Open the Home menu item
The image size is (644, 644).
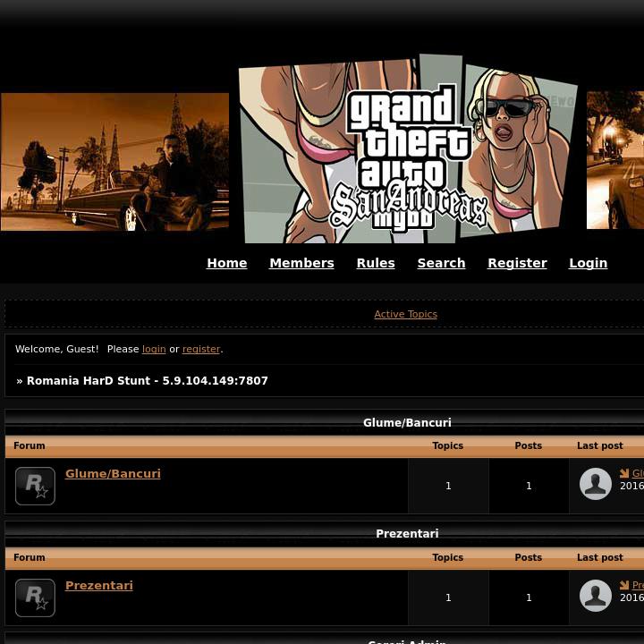coord(226,263)
